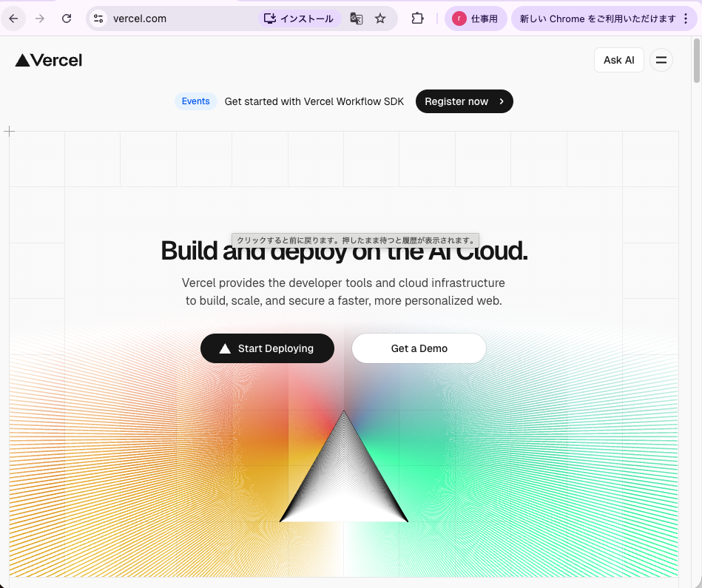
Task: Select the Get a Demo button
Action: click(x=419, y=348)
